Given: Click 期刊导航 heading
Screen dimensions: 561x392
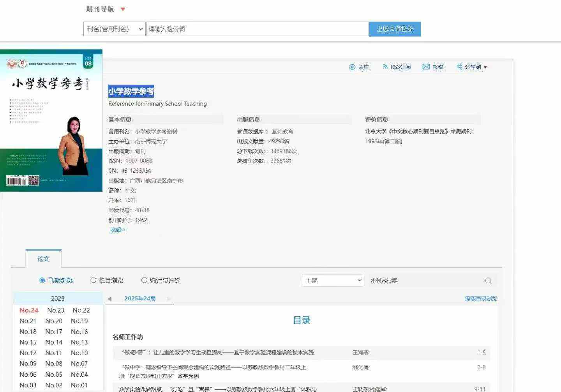Looking at the screenshot, I should [100, 9].
